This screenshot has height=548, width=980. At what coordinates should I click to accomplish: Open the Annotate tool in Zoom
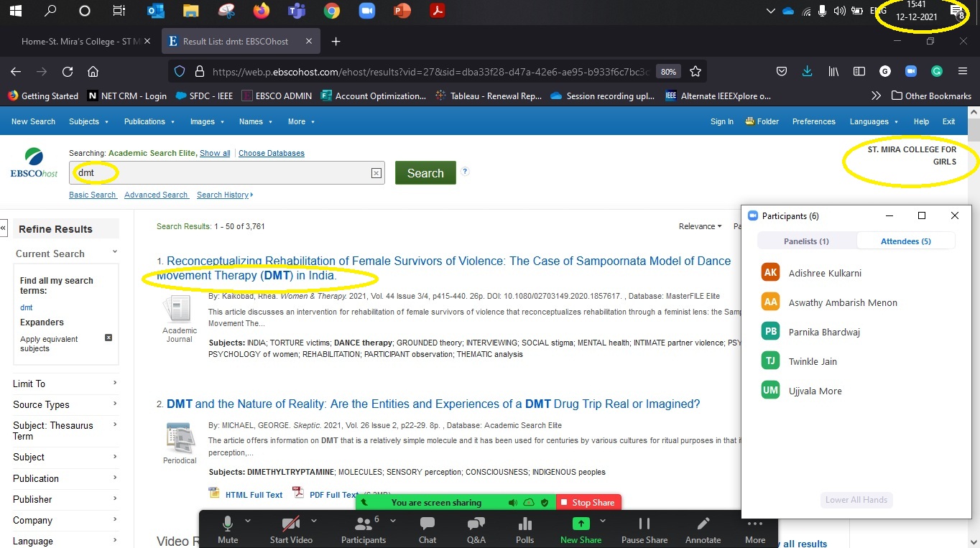[703, 530]
